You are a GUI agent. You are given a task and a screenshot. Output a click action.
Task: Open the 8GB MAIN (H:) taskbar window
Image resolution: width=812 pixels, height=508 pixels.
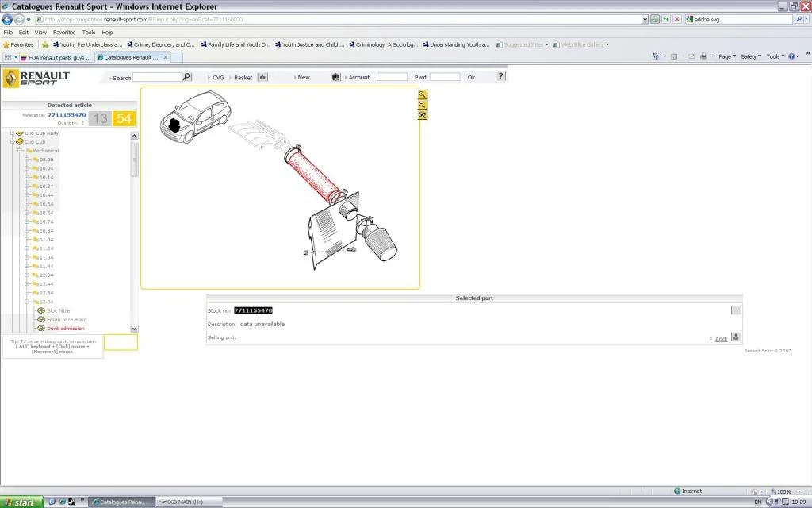tap(189, 502)
